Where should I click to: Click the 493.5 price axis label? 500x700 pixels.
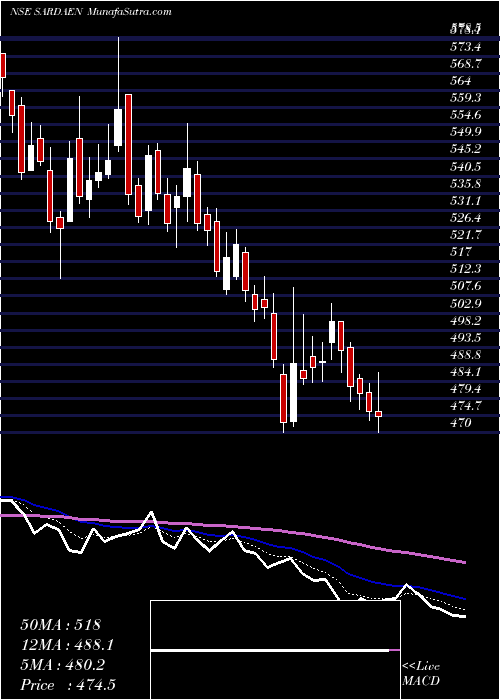(466, 338)
